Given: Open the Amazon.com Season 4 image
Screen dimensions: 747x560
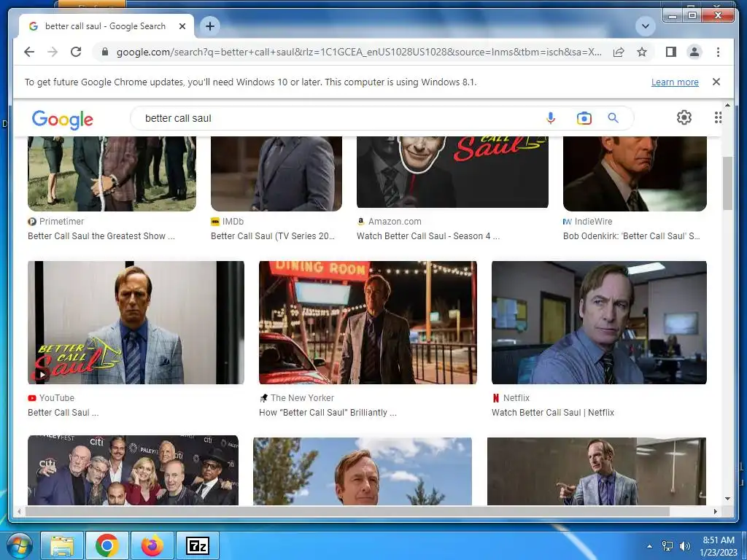Looking at the screenshot, I should point(452,172).
